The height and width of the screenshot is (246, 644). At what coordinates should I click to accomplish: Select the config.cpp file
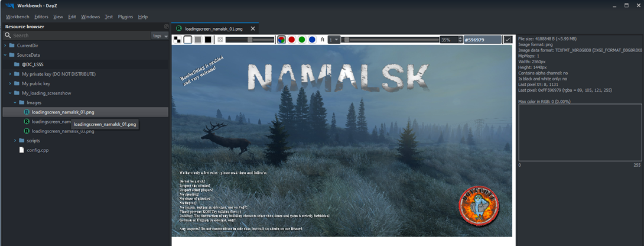(x=86, y=150)
